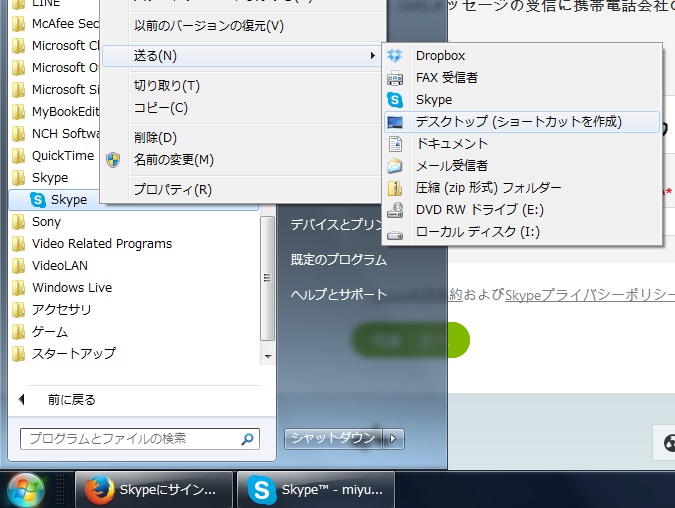Open the 送る(N) submenu entry

point(242,56)
